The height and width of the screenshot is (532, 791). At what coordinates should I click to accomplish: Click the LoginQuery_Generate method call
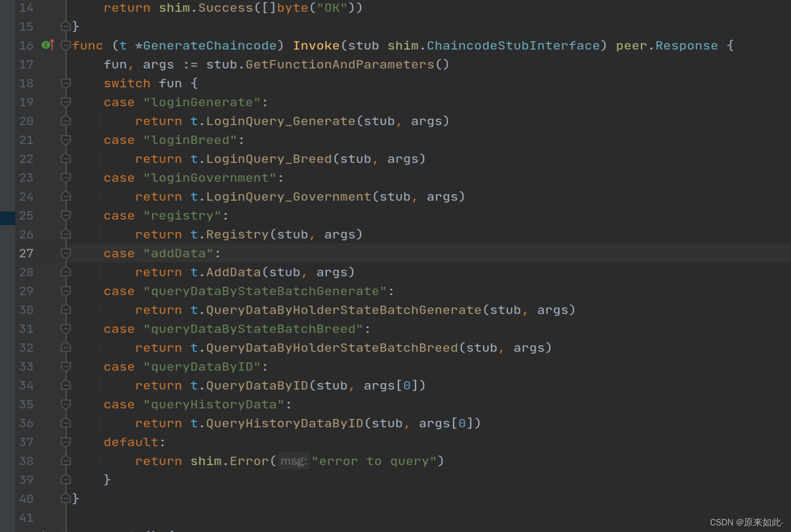click(x=281, y=121)
